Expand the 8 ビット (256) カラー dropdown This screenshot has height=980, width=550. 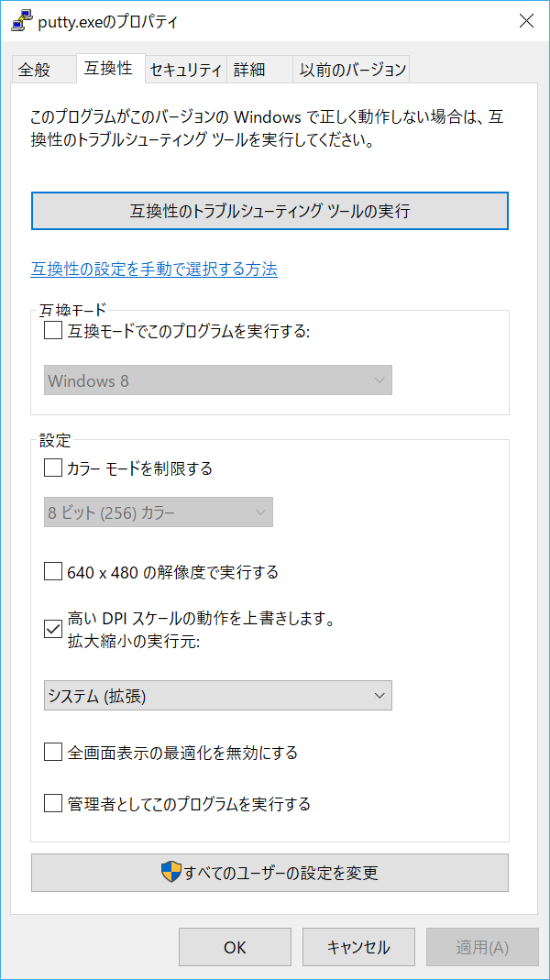point(158,512)
